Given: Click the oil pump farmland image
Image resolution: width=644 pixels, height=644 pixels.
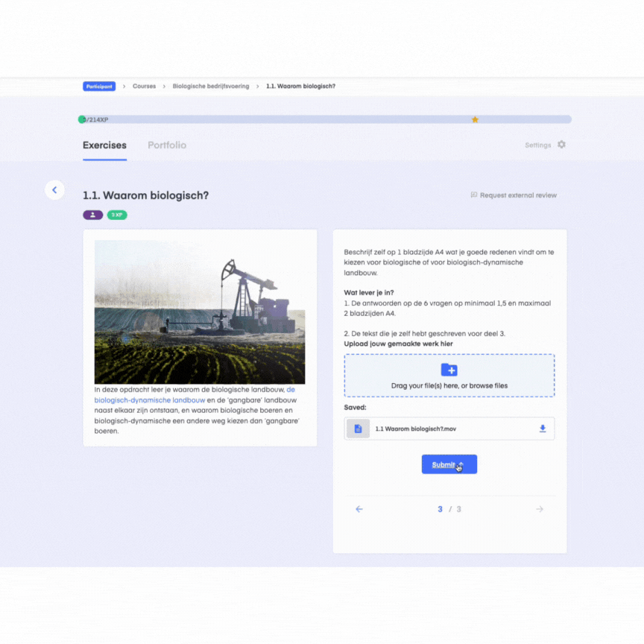Looking at the screenshot, I should 200,312.
